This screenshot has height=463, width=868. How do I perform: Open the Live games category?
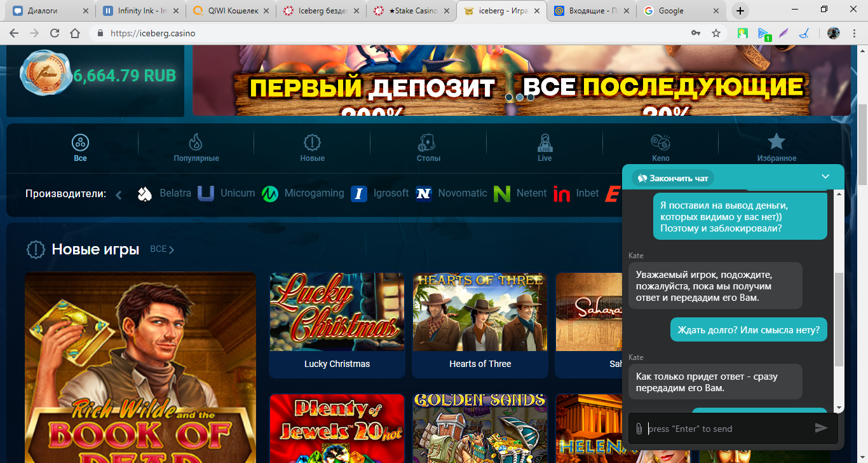click(x=545, y=148)
